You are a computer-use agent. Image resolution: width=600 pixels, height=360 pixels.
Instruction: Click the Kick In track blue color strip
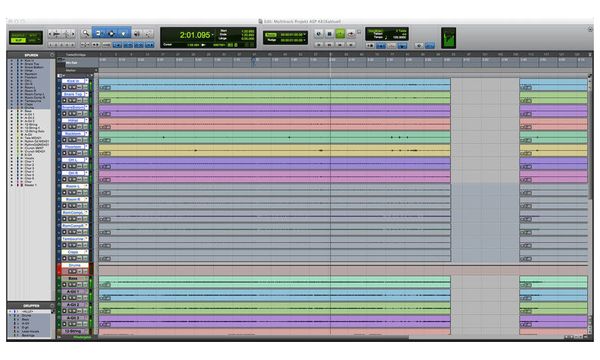(x=59, y=85)
